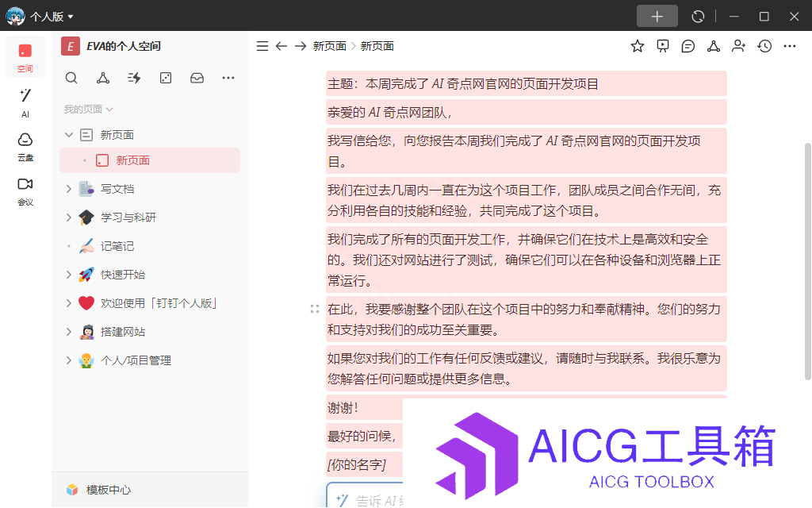Open the knowledge graph icon in sidebar toolbar

tap(102, 78)
